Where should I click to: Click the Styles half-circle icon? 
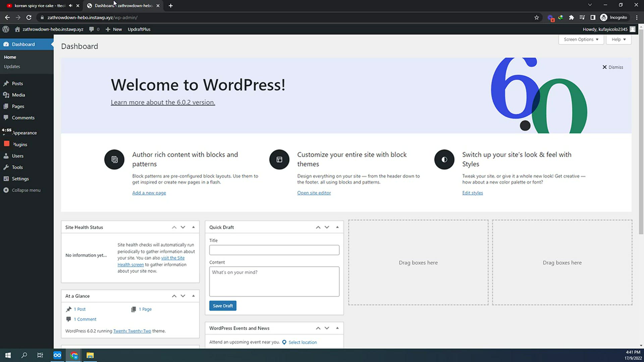[444, 160]
